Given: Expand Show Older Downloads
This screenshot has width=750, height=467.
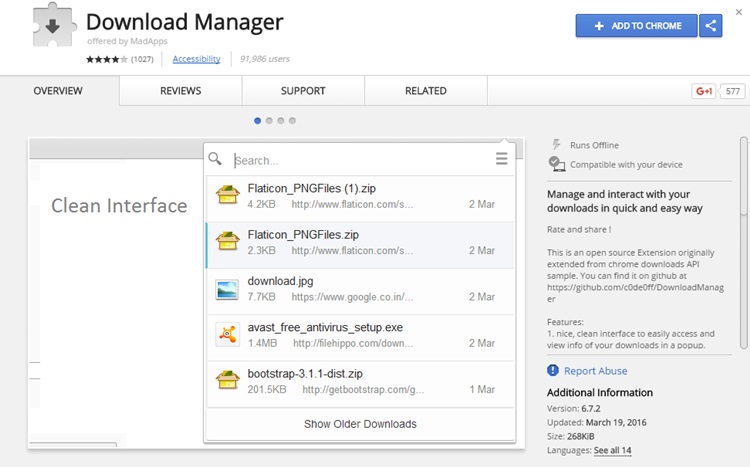Looking at the screenshot, I should (x=360, y=424).
